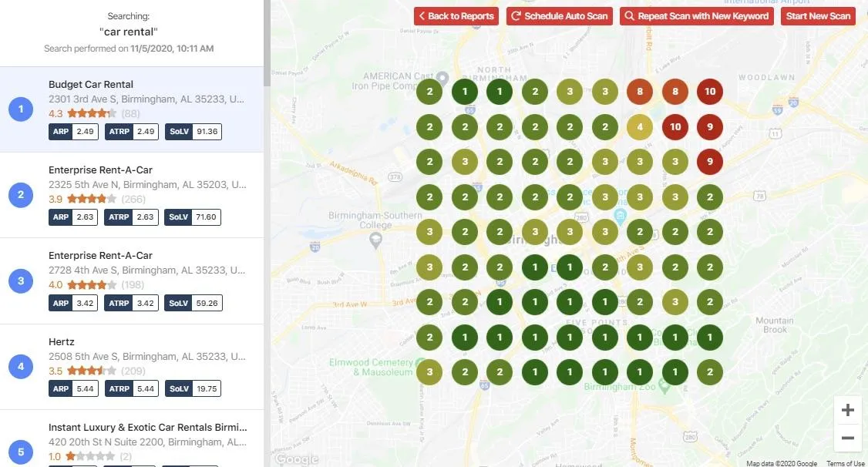Click the blue rank 4 badge for Hertz

pyautogui.click(x=21, y=366)
